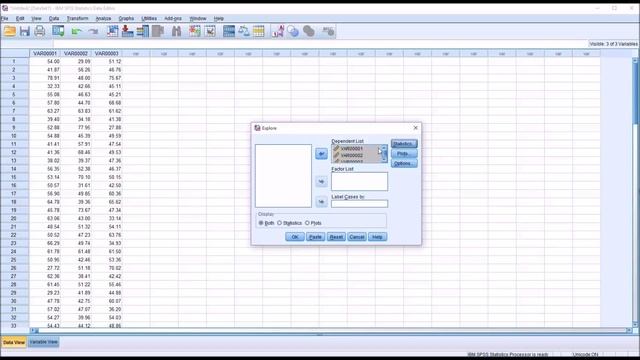Click the arrow button beside Label Cases by

[321, 202]
